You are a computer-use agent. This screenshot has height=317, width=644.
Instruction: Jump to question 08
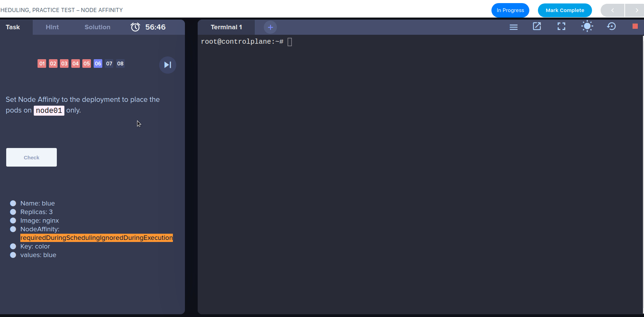point(120,63)
